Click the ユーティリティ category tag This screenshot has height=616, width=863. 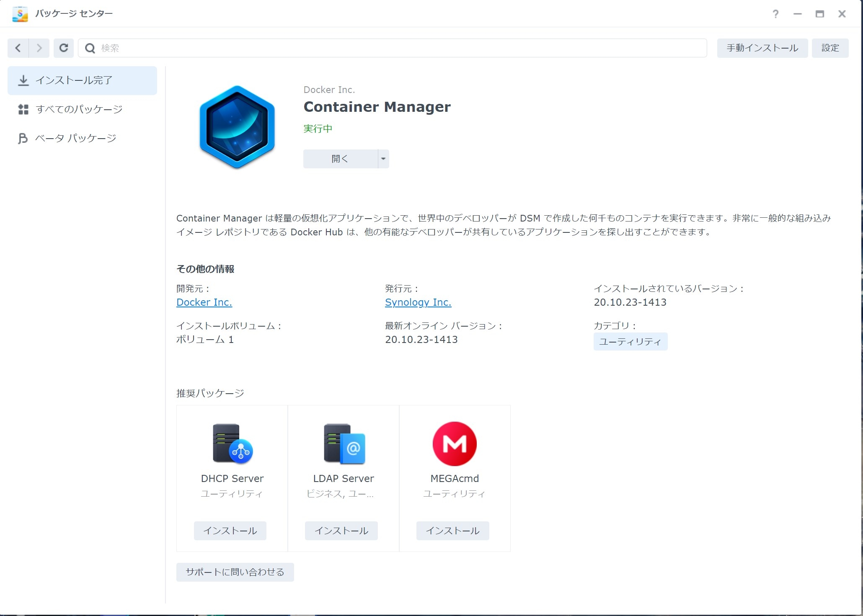point(630,342)
